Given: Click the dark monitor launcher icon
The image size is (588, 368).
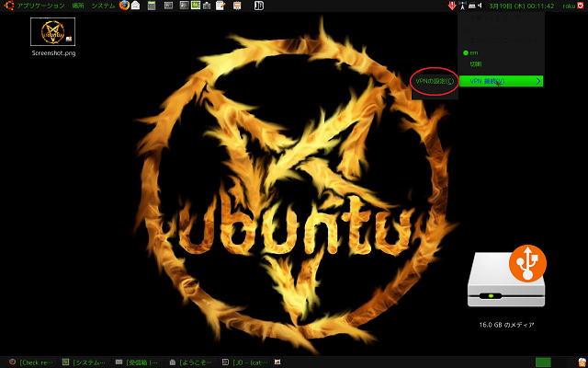Looking at the screenshot, I should (x=184, y=6).
